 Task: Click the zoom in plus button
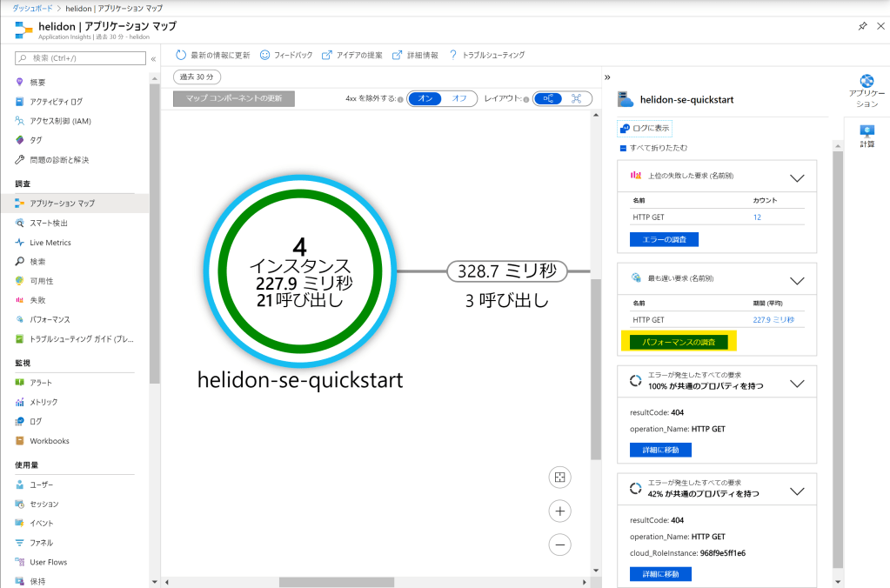click(x=560, y=511)
